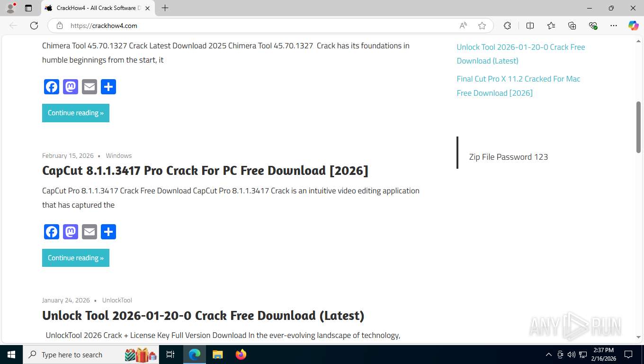This screenshot has width=644, height=364.
Task: Open sidebar link Final Cut Pro X 11.2
Action: tap(519, 86)
